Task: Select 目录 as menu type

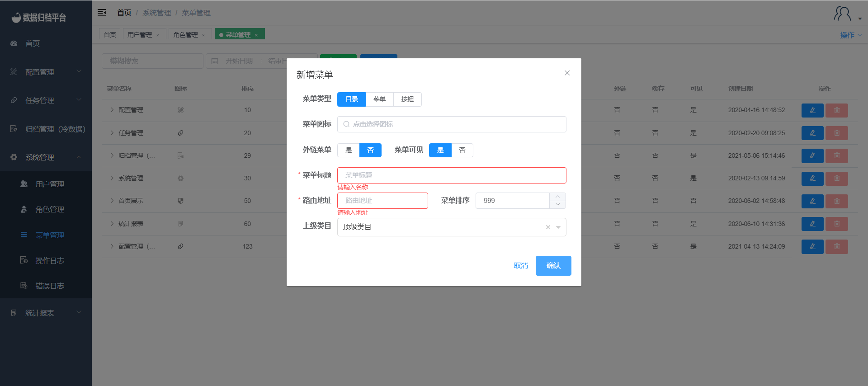Action: click(x=351, y=99)
